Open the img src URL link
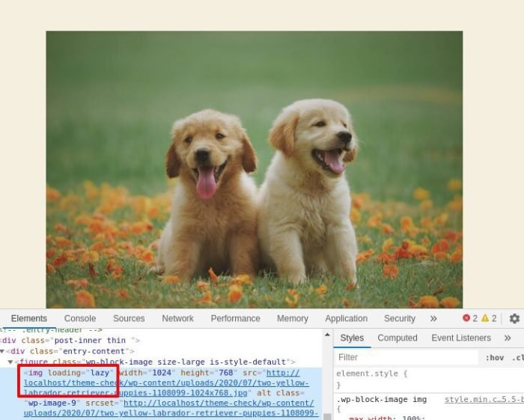Screen dimensions: 524x420 pos(166,383)
